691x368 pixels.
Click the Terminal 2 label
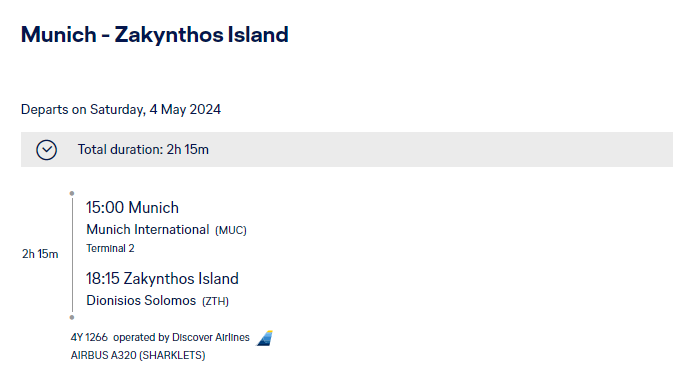(x=110, y=249)
